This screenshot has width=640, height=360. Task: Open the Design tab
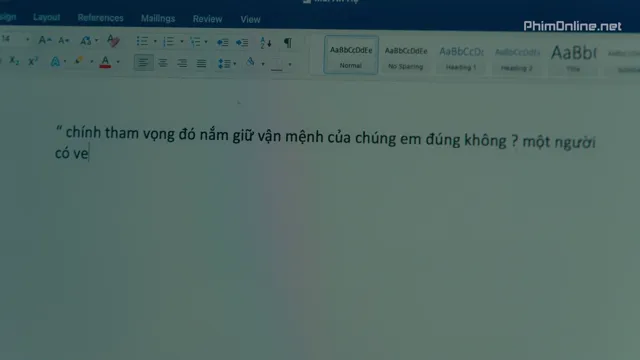8,17
